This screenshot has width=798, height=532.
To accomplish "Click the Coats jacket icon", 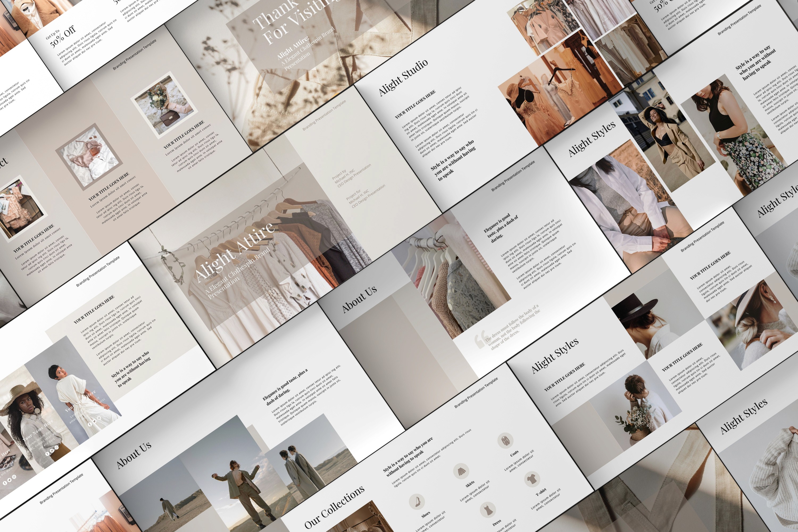I will click(505, 441).
